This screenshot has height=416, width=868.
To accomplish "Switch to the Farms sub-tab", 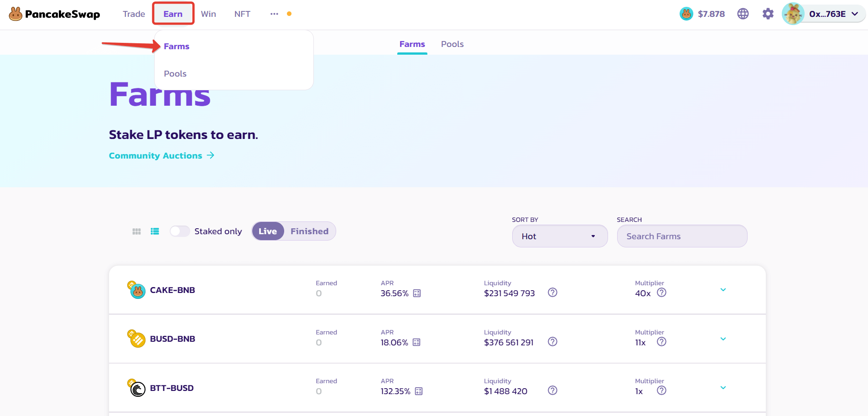I will [412, 44].
